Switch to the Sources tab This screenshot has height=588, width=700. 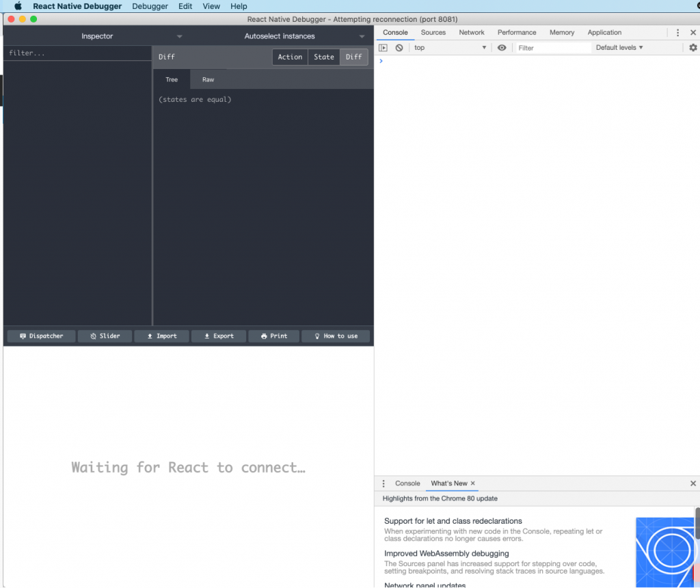433,33
